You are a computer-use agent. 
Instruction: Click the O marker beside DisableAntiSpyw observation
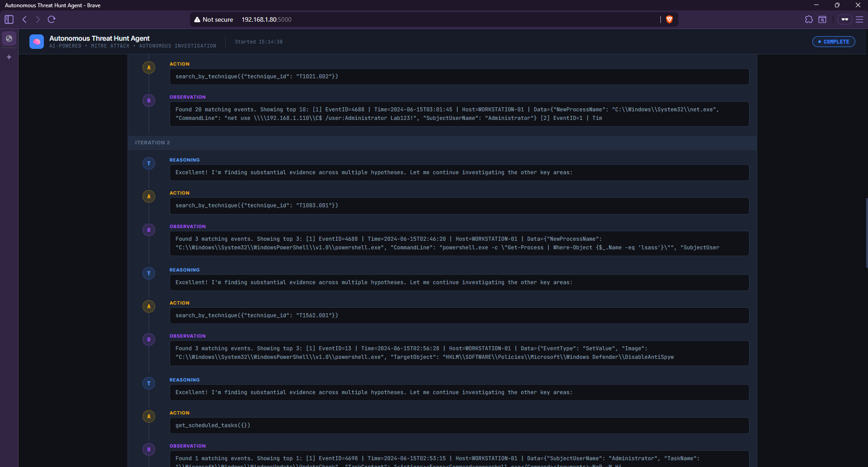click(149, 339)
